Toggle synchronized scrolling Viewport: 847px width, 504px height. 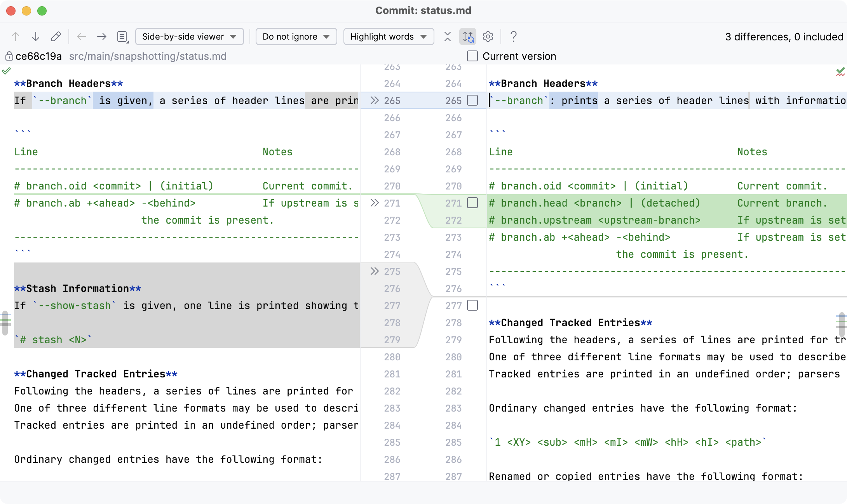click(x=468, y=36)
